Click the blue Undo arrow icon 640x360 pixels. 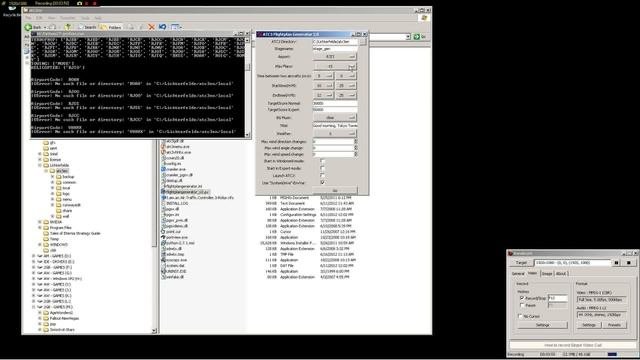[162, 27]
